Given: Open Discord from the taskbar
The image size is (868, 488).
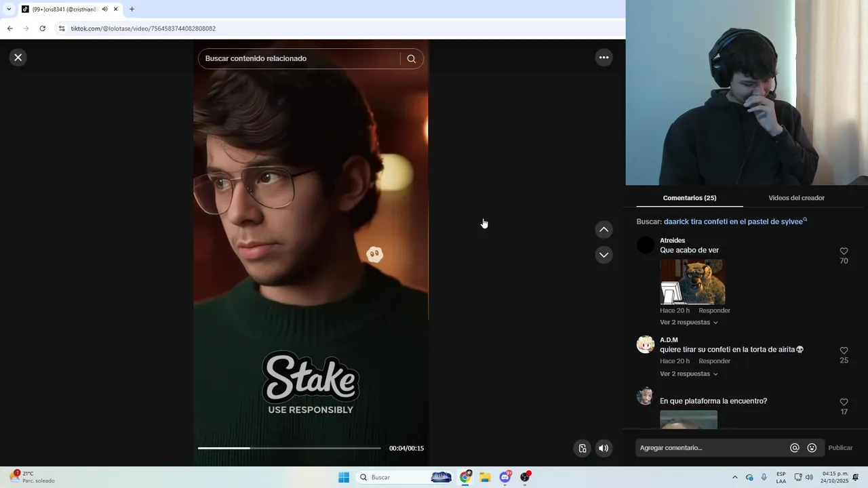Looking at the screenshot, I should 505,477.
